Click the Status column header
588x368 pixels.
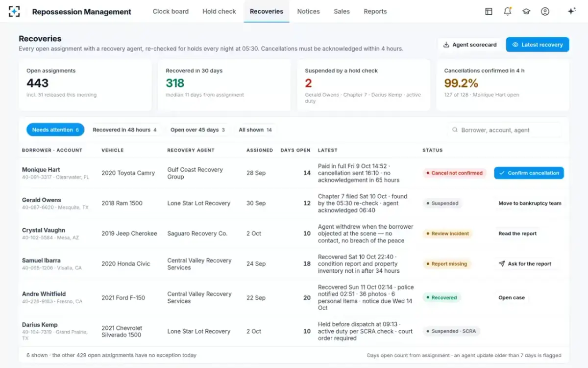point(433,150)
